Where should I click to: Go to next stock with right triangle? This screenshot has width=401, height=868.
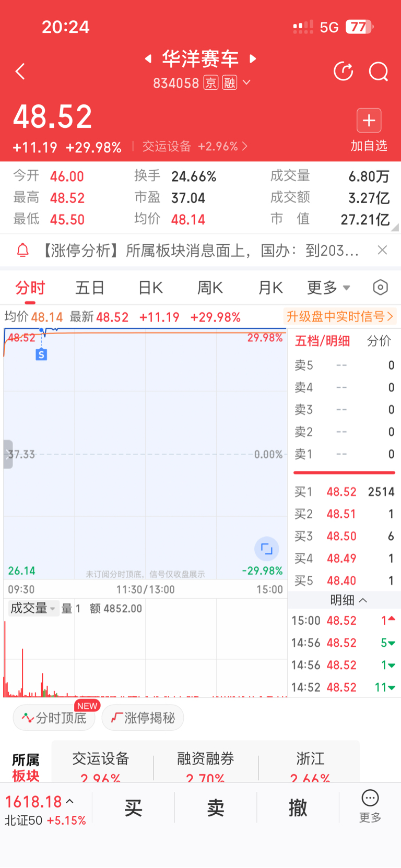[x=253, y=59]
